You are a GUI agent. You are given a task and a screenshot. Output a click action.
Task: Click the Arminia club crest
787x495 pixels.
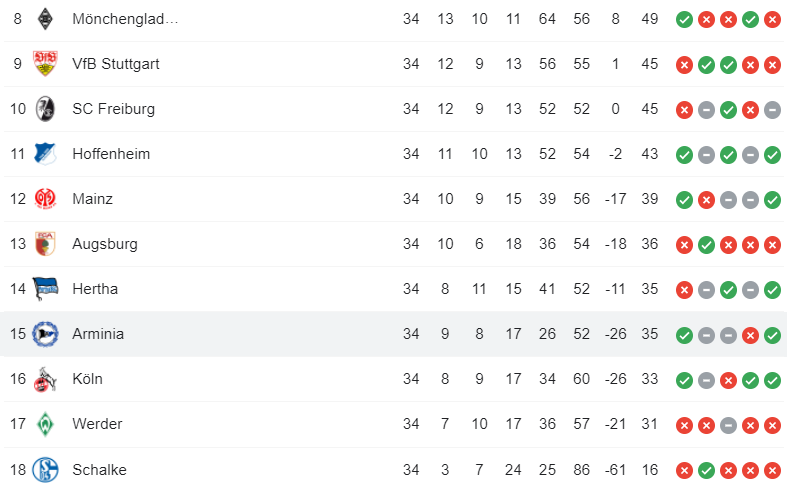click(45, 334)
